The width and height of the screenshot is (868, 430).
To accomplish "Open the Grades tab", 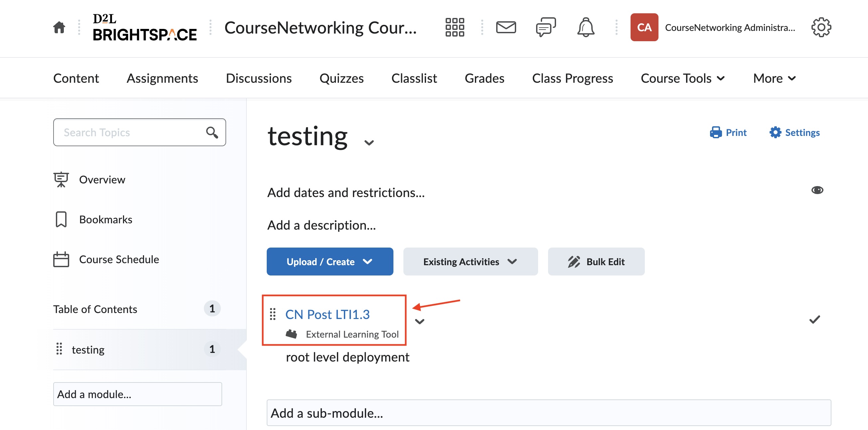I will [484, 78].
